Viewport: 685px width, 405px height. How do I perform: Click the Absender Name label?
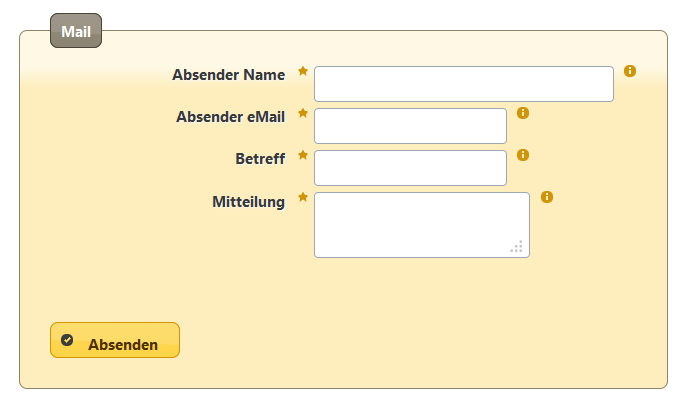[228, 75]
